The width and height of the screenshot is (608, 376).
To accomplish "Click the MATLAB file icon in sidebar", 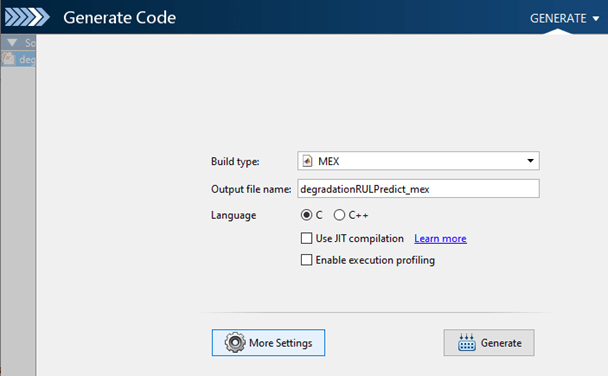I will (x=9, y=59).
